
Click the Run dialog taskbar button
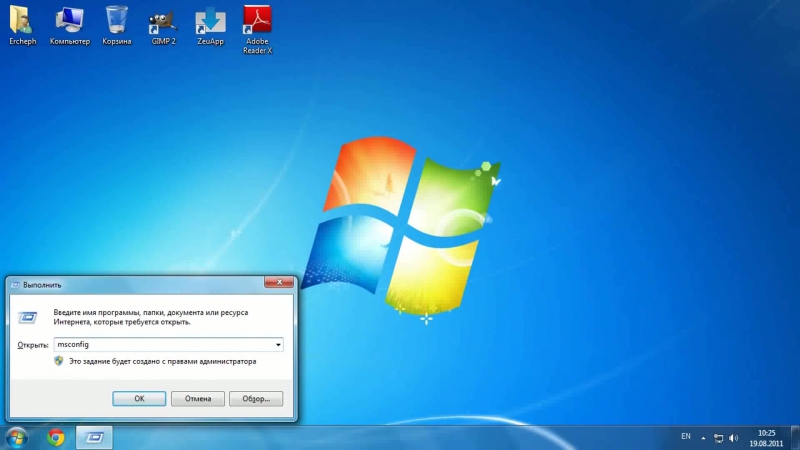(x=94, y=438)
